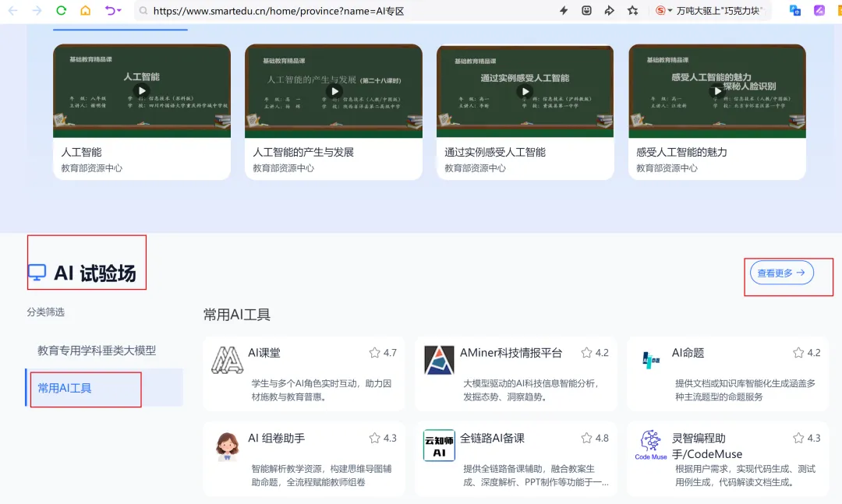Click the star rating of AMiner
The height and width of the screenshot is (504, 842).
coord(595,353)
